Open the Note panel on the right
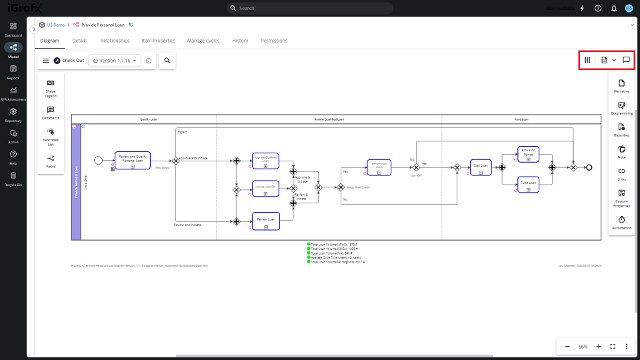640x360 pixels. [621, 152]
